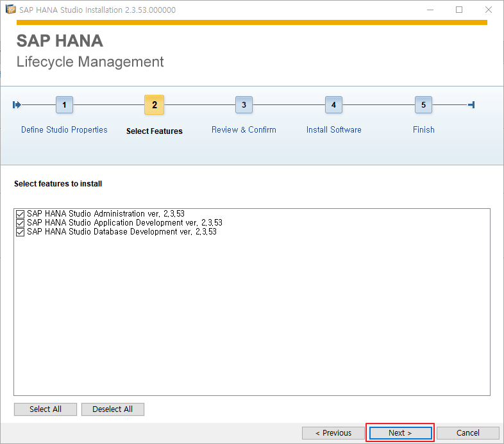Click the Deselect All button
Viewport: 504px width, 444px height.
pyautogui.click(x=112, y=409)
